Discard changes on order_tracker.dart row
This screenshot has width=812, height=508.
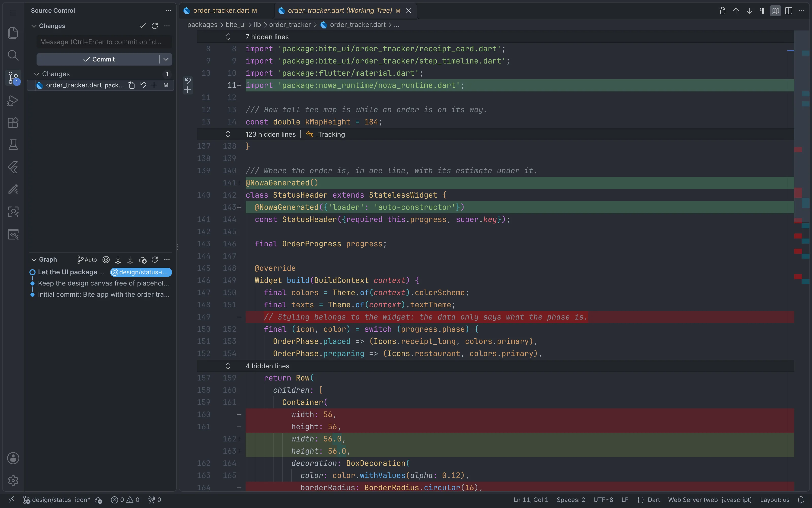pyautogui.click(x=143, y=85)
